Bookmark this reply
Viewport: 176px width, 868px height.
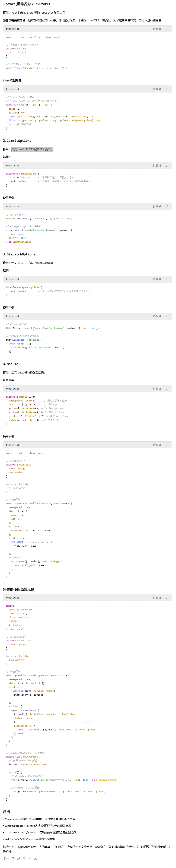[13, 859]
